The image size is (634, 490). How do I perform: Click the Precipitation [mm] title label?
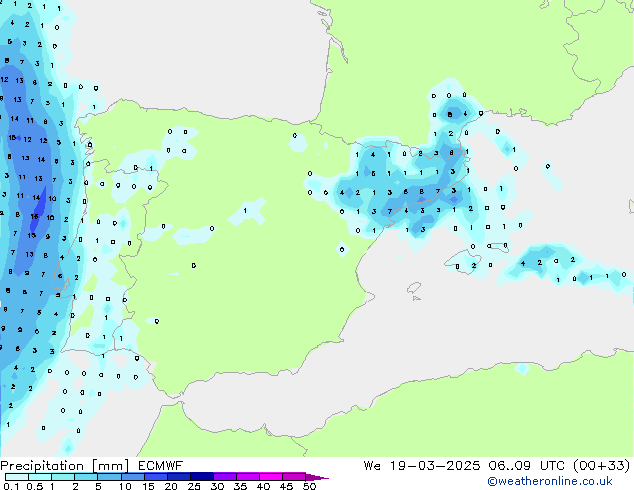(62, 465)
